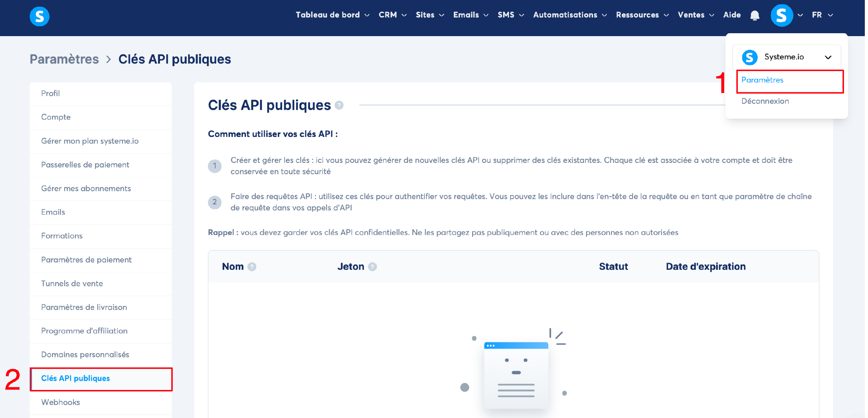The width and height of the screenshot is (868, 418).
Task: Click Déconnexion to log out
Action: (x=765, y=101)
